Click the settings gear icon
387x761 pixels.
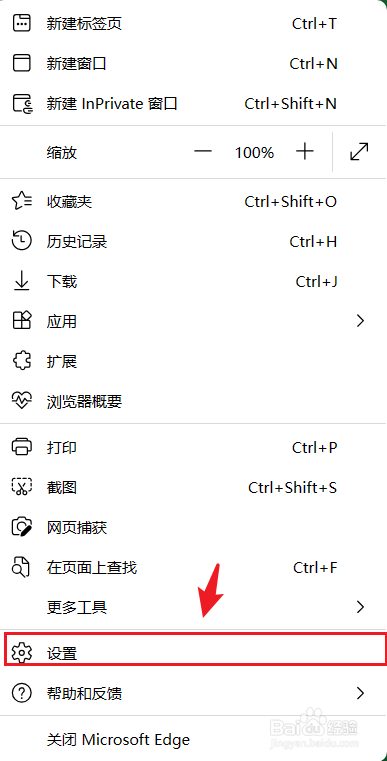tap(21, 653)
